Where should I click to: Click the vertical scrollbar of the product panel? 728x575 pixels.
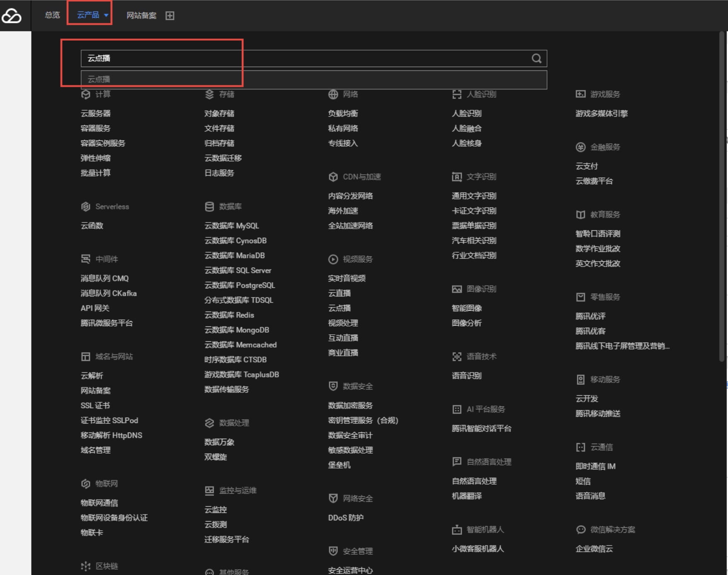(x=722, y=197)
